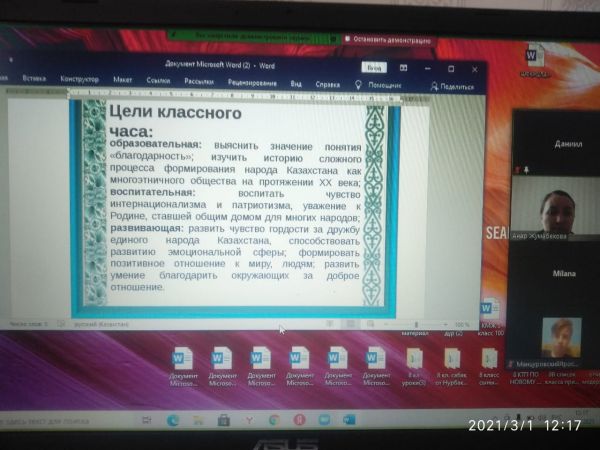Viewport: 600px width, 450px height.
Task: Click the Поделиться share button
Action: [x=452, y=87]
